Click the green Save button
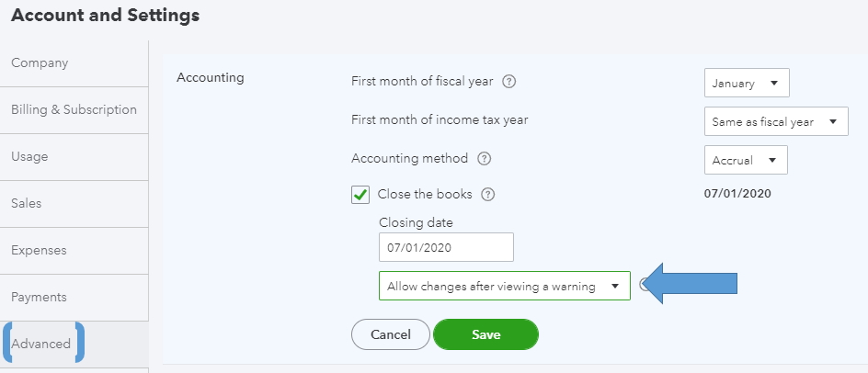The width and height of the screenshot is (868, 373). [x=485, y=335]
